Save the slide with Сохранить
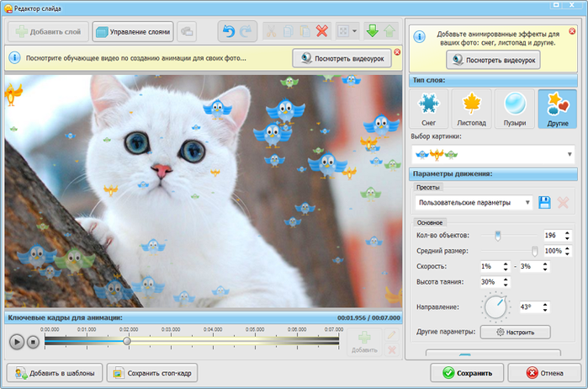The image size is (588, 389). 467,373
